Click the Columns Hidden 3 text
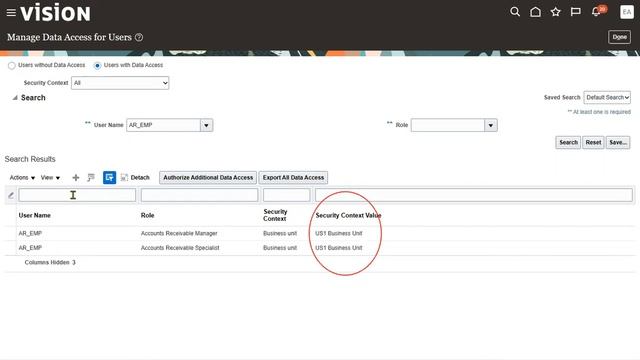The height and width of the screenshot is (360, 640). click(x=50, y=262)
